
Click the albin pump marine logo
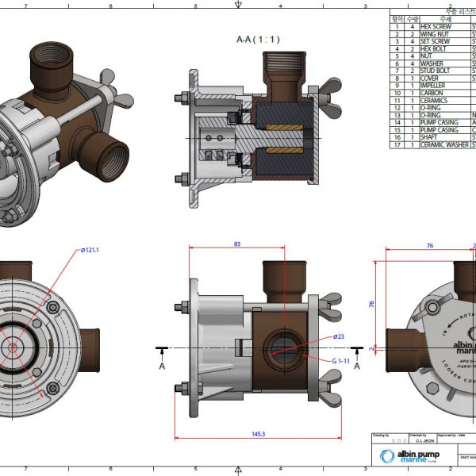coord(409,457)
